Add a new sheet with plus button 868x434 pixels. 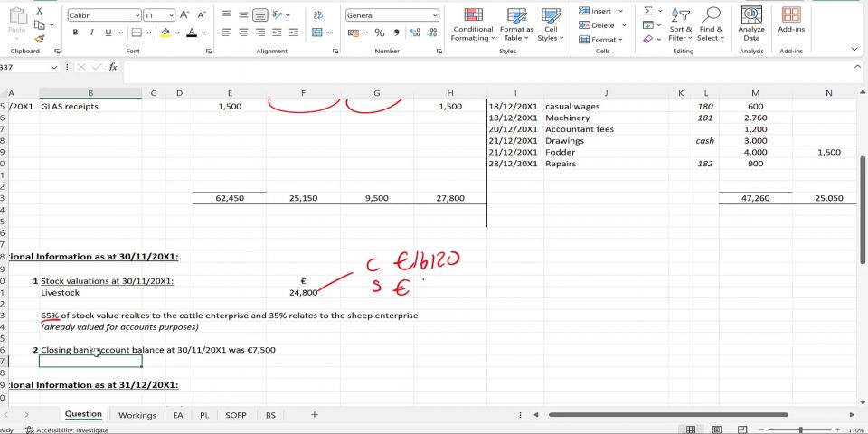(x=315, y=415)
